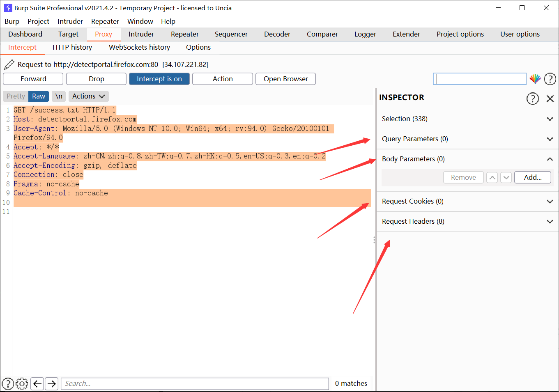Open search settings gear icon

click(22, 383)
